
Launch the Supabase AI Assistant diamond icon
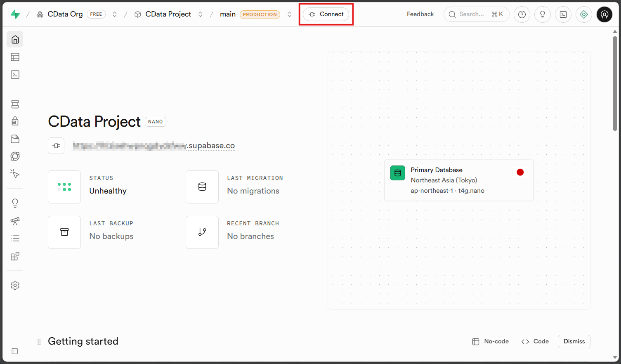(583, 14)
